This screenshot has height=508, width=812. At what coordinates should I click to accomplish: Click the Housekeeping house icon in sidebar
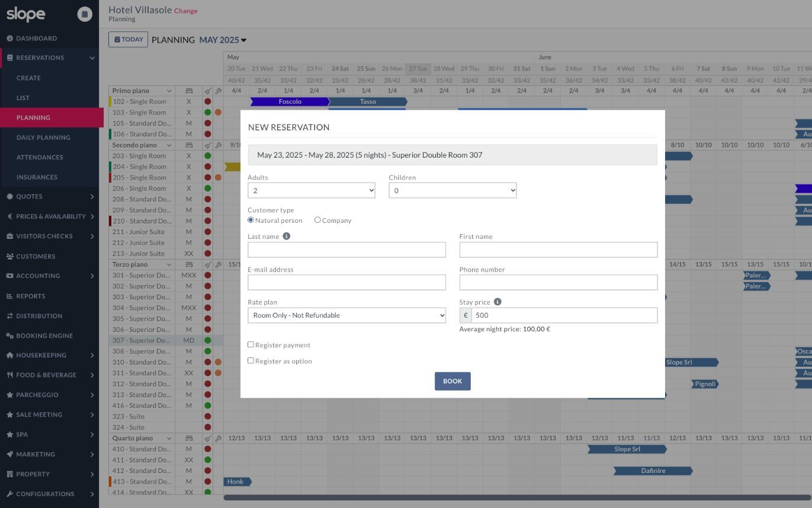pos(9,356)
